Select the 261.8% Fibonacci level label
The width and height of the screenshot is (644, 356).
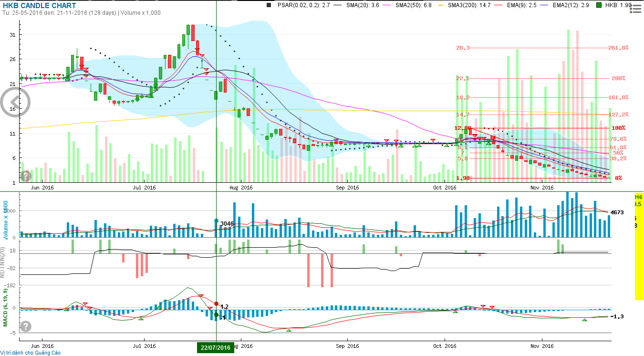pos(618,48)
